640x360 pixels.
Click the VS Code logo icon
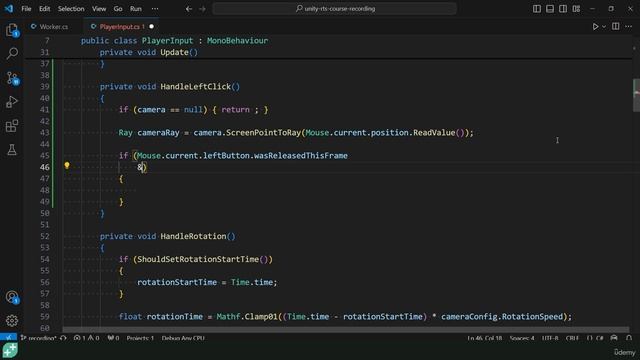tap(9, 9)
